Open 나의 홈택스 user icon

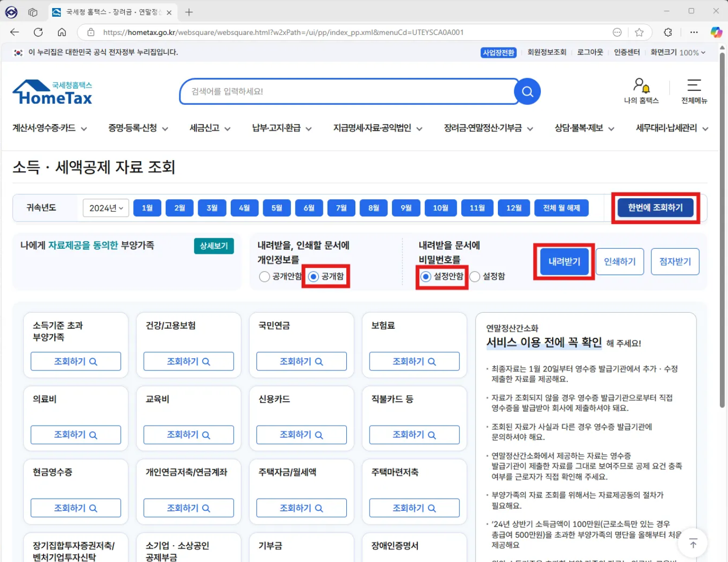click(x=641, y=91)
